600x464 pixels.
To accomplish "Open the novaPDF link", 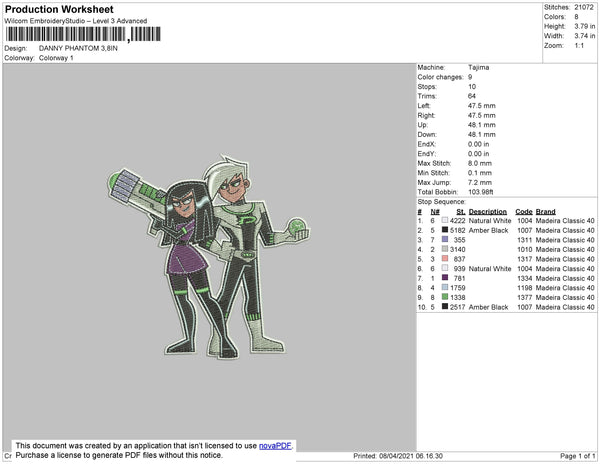I will [275, 446].
